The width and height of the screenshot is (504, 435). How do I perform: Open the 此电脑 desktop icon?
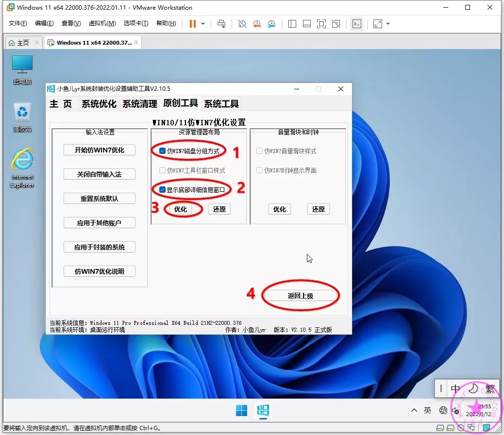[22, 70]
